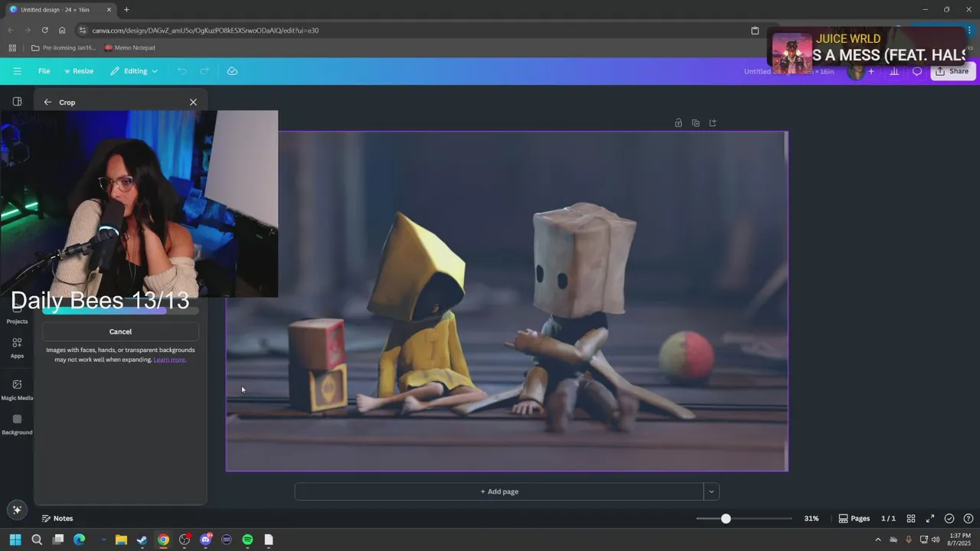Open the Pages view
980x551 pixels.
click(854, 518)
